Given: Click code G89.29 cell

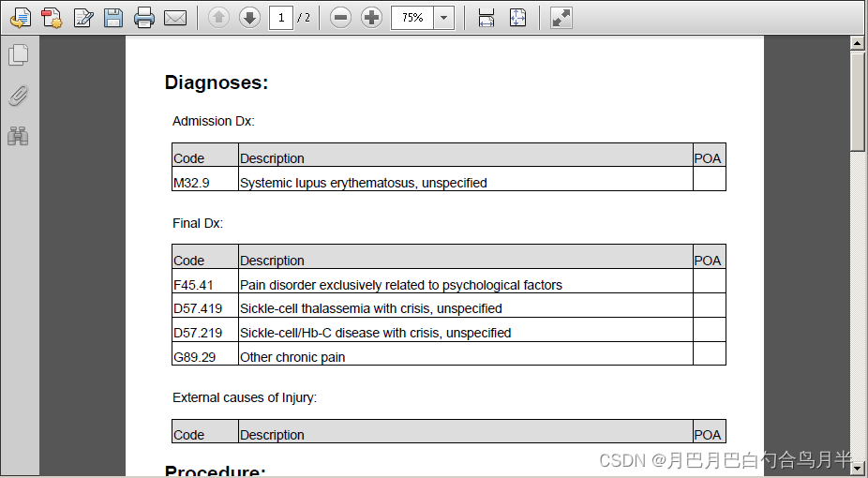Looking at the screenshot, I should click(205, 353).
